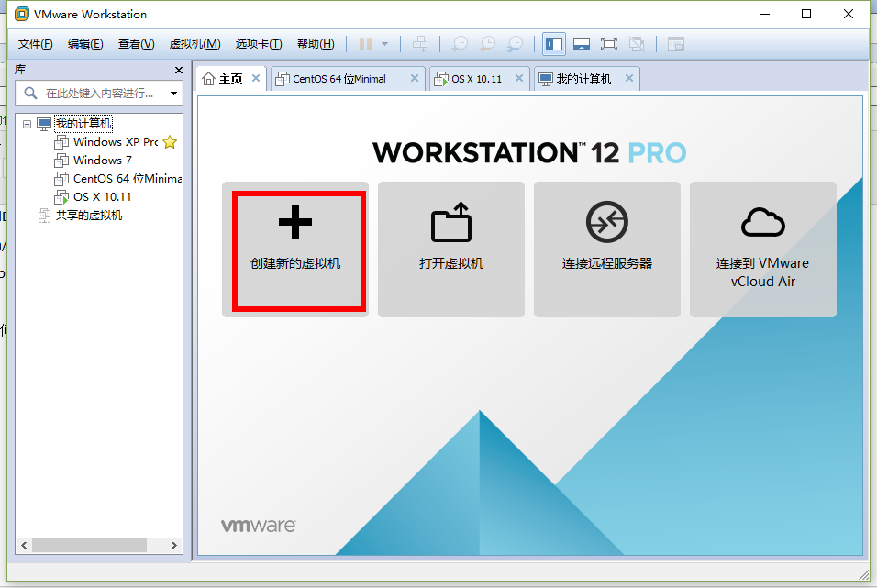Open the 查看(V) menu
Image resolution: width=877 pixels, height=588 pixels.
click(137, 44)
